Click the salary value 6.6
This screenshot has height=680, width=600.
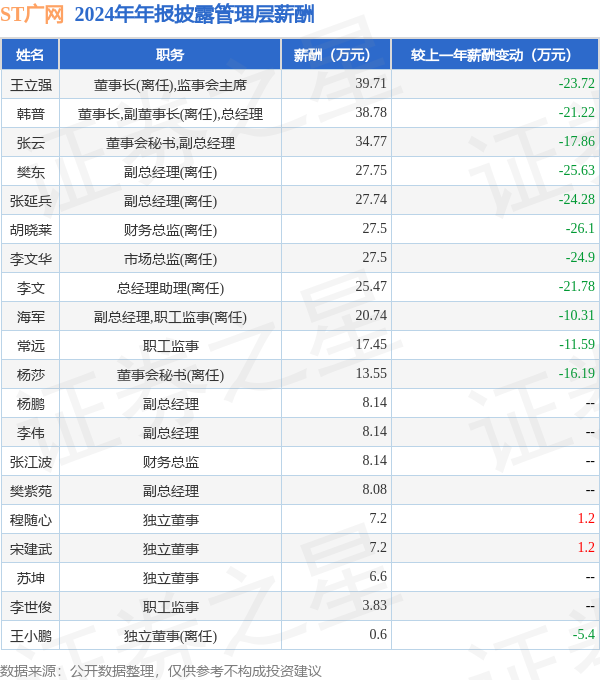[378, 576]
